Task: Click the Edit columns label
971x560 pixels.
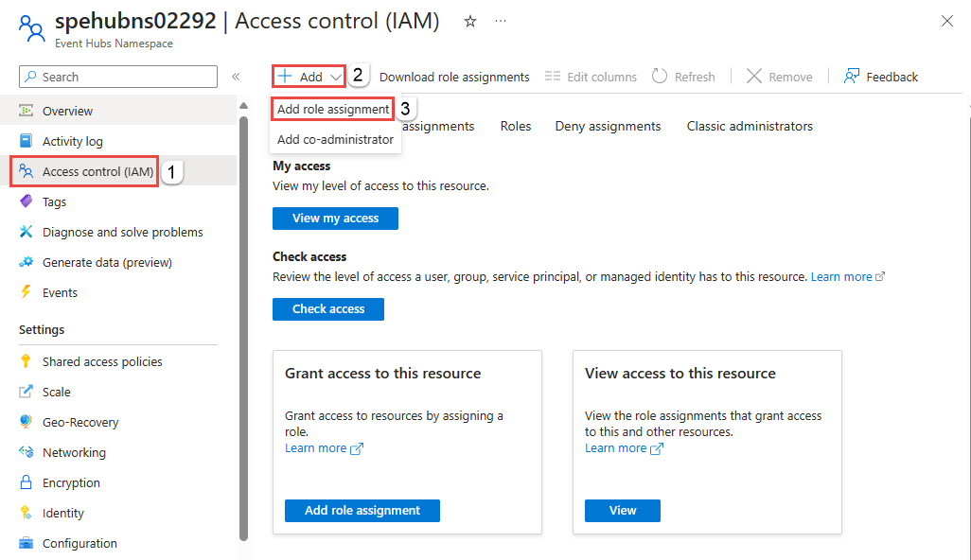Action: pyautogui.click(x=602, y=77)
